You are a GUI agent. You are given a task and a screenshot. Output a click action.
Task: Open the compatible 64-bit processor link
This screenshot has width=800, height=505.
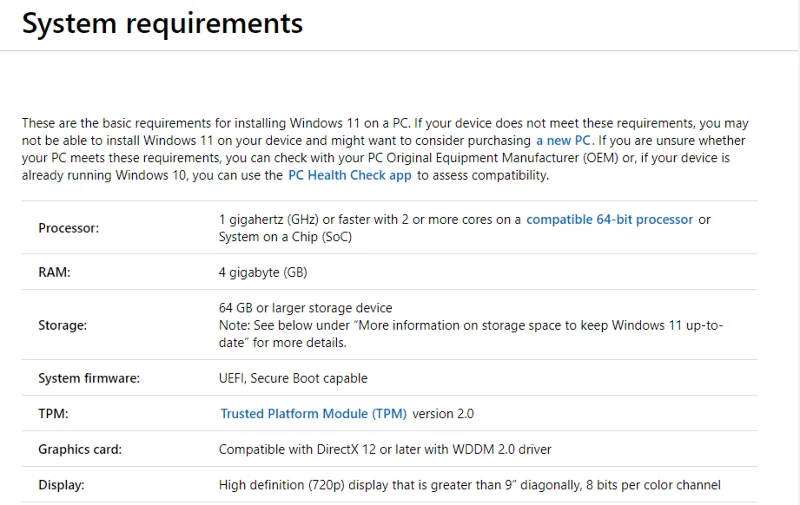[x=609, y=219]
